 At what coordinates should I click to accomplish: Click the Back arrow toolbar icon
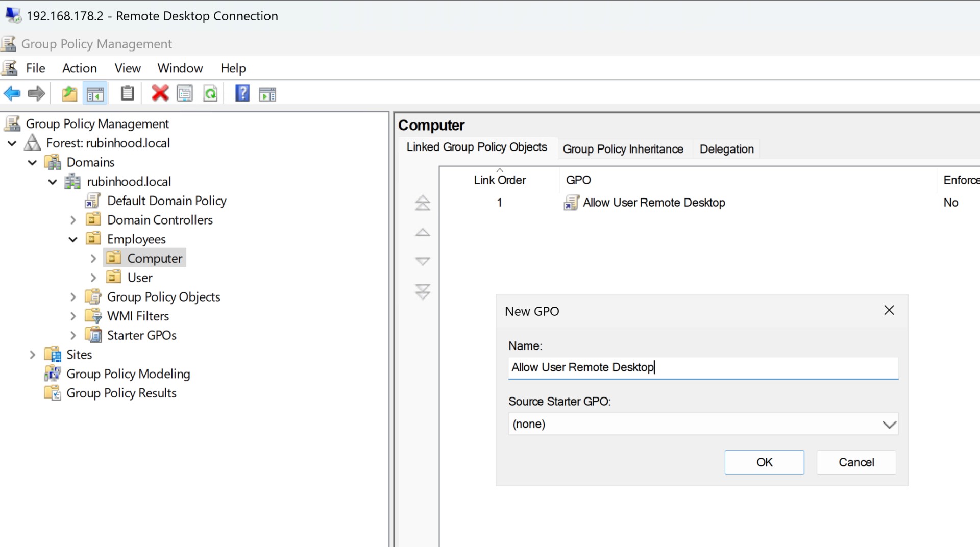click(x=12, y=94)
